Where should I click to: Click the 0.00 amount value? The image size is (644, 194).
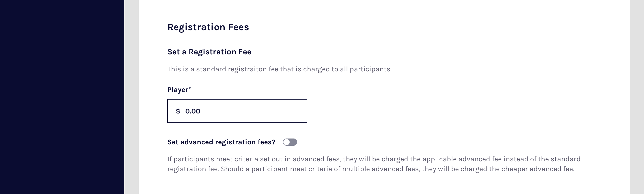pyautogui.click(x=192, y=111)
